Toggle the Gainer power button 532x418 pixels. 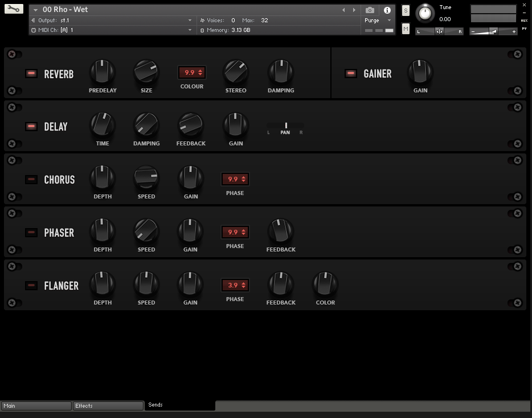[351, 74]
